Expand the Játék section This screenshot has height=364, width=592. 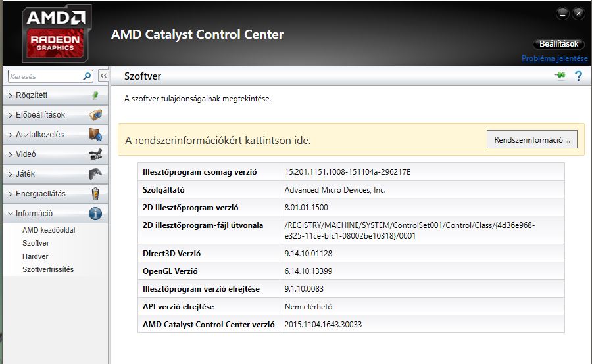click(x=55, y=174)
